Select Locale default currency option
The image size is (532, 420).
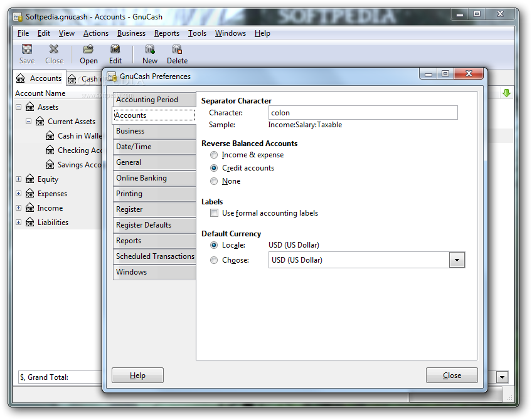tap(214, 245)
